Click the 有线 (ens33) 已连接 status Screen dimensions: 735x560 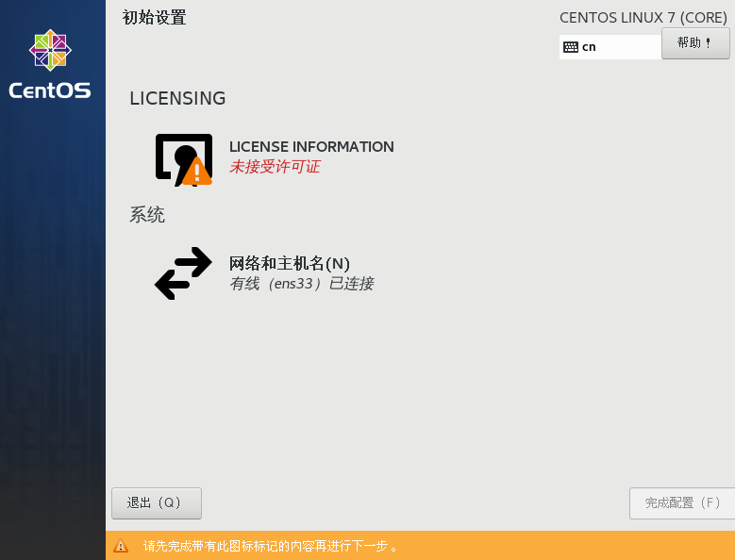301,283
